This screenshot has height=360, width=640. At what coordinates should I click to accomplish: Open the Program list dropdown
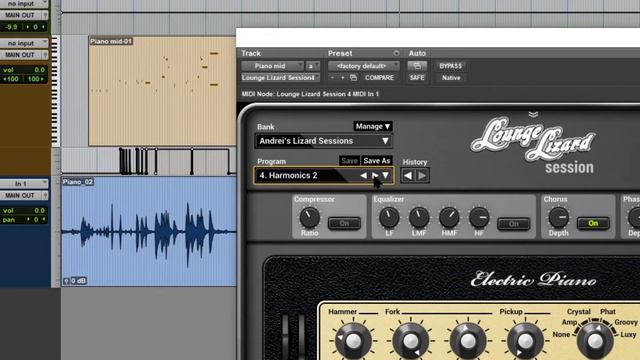tap(386, 176)
